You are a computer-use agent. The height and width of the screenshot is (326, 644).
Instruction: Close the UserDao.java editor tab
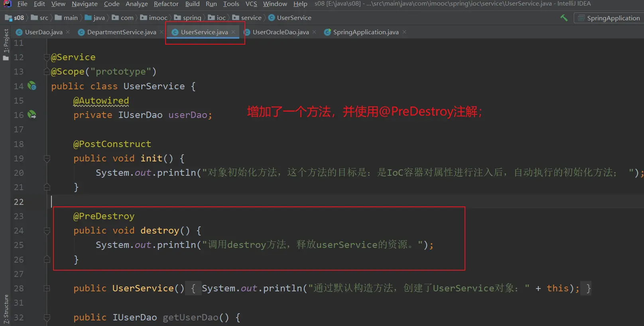[68, 32]
